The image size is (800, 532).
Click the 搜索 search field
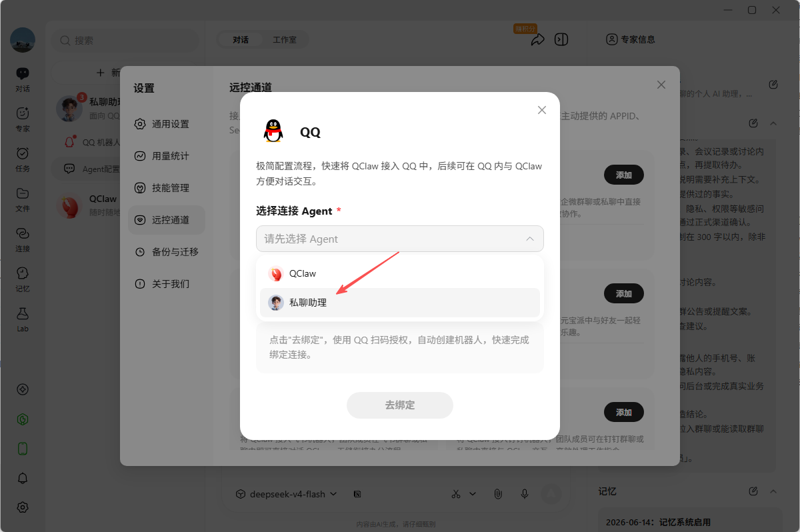(125, 41)
